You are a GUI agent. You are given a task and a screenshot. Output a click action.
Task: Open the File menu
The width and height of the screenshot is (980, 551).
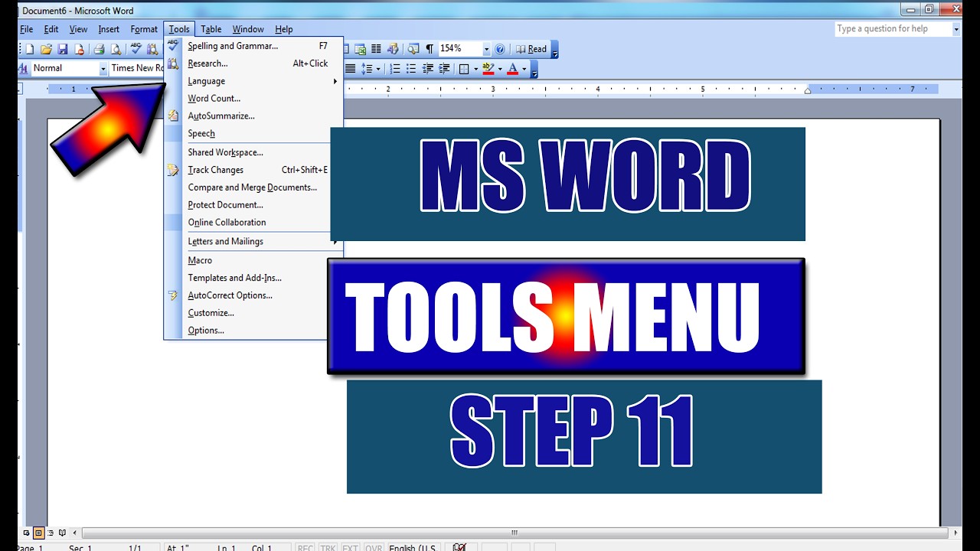point(27,29)
